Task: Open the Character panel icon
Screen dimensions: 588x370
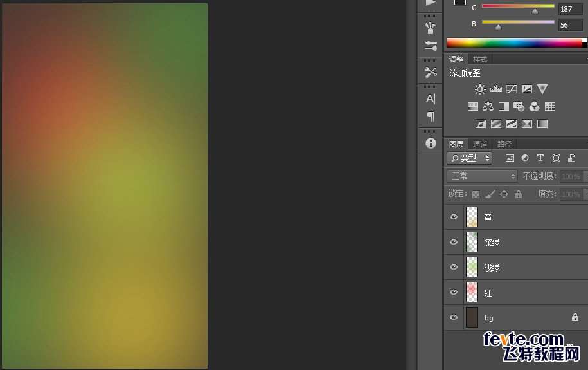Action: 431,99
